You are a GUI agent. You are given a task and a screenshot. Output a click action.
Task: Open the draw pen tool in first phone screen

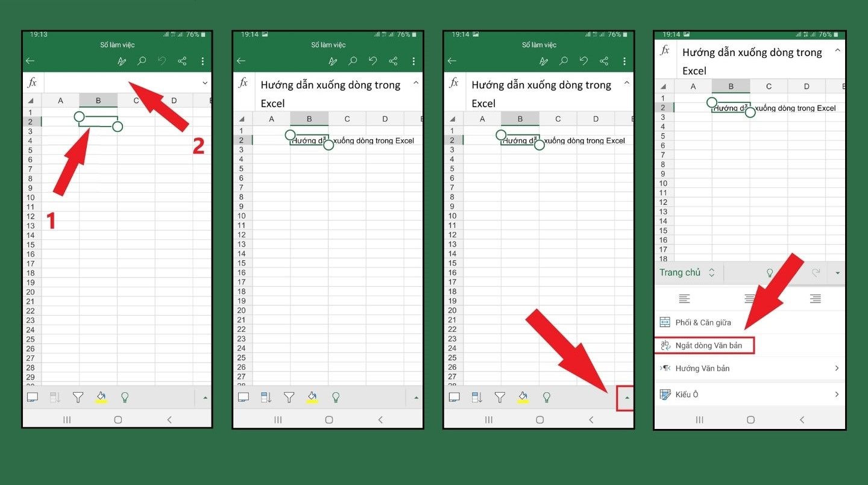coord(122,61)
